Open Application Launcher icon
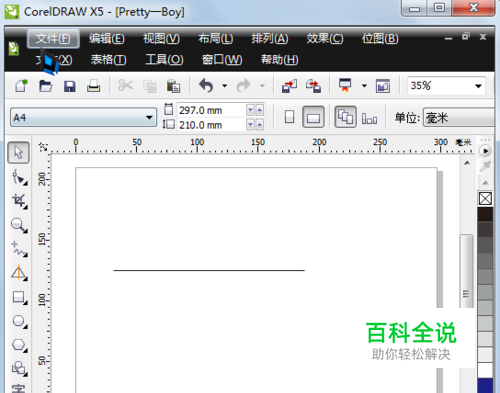Viewport: 500px width, 393px height. tap(345, 85)
